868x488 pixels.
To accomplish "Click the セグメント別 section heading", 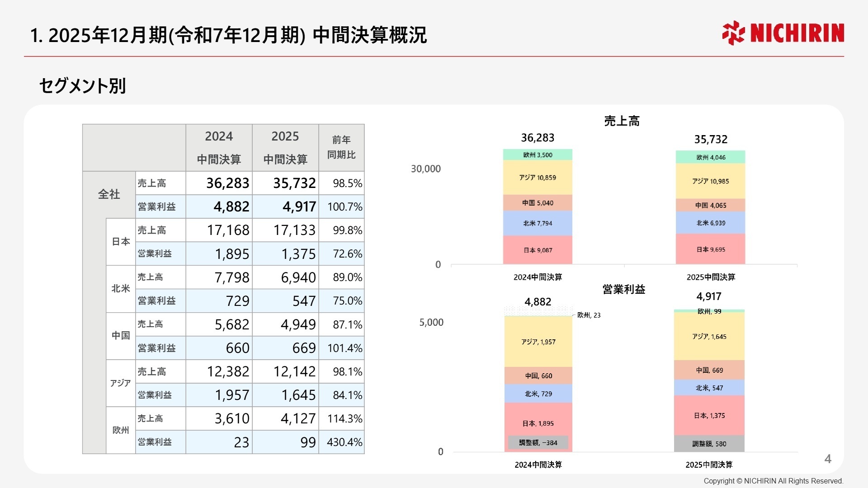I will click(83, 84).
